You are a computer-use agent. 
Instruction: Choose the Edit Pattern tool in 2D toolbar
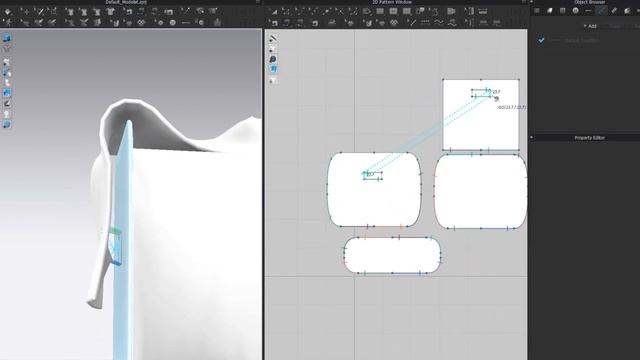click(287, 12)
